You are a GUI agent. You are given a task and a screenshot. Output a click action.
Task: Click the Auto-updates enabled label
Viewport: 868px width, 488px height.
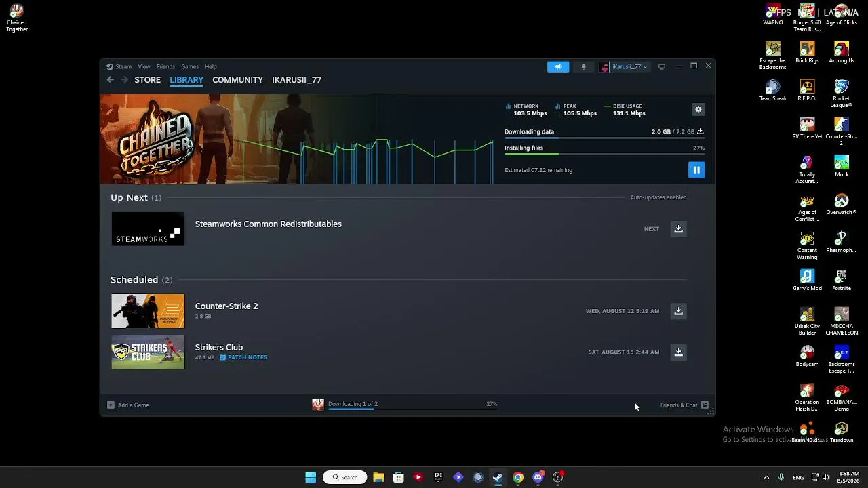[x=658, y=197]
